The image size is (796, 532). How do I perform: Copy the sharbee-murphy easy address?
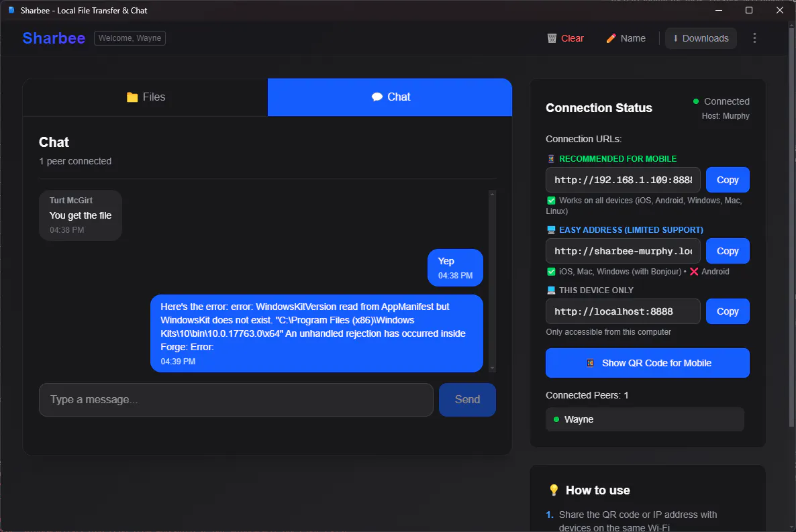point(728,251)
